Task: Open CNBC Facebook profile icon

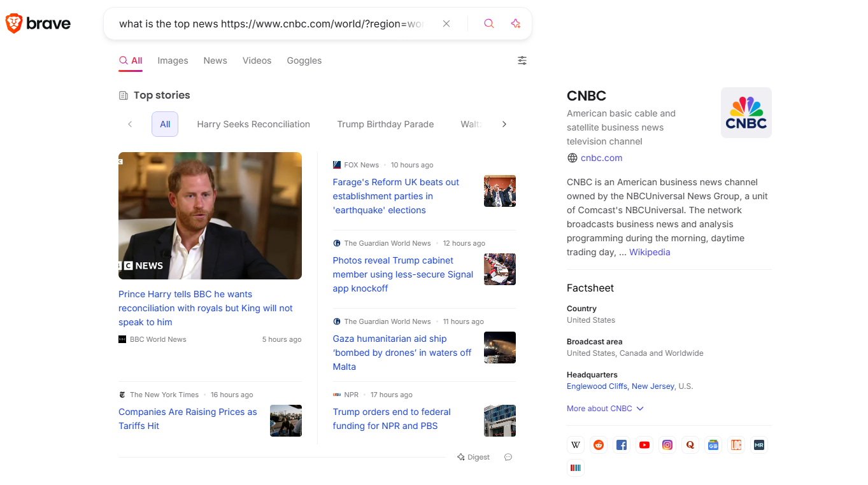Action: (x=622, y=445)
